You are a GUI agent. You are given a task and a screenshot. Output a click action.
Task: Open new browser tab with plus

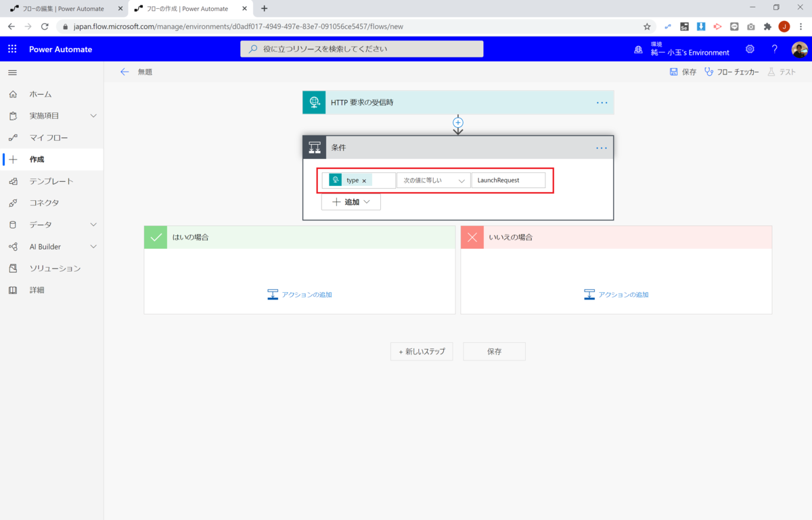(264, 8)
